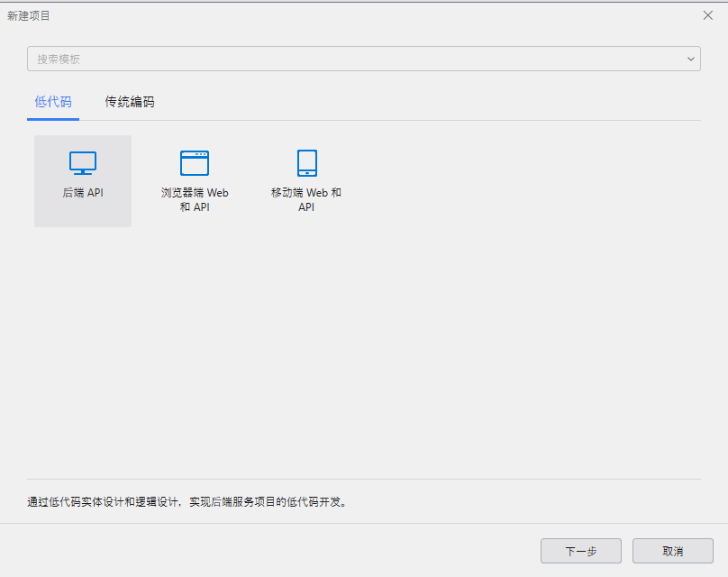The width and height of the screenshot is (728, 577).
Task: Open the search history dropdown chevron
Action: click(x=692, y=59)
